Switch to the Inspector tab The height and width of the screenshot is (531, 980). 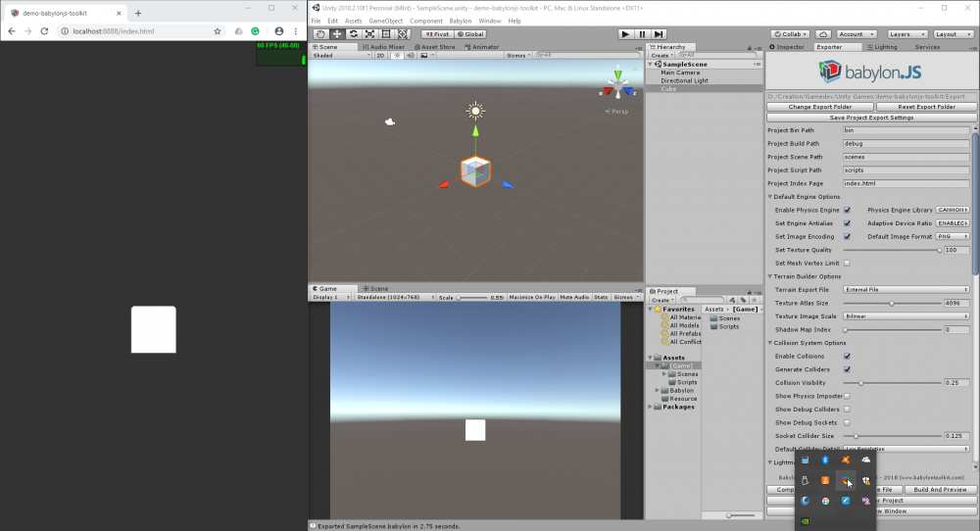(x=787, y=47)
